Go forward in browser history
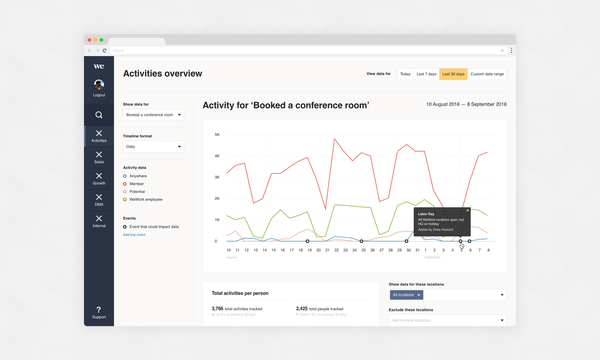Screen dimensions: 600x360 click(x=97, y=50)
